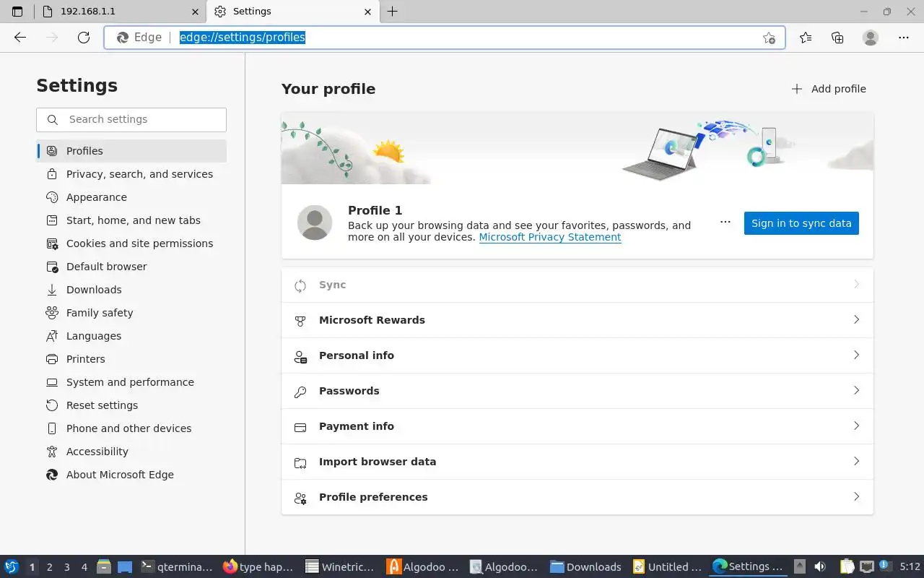Open the Microsoft Privacy Statement link
Viewport: 924px width, 578px height.
(550, 237)
